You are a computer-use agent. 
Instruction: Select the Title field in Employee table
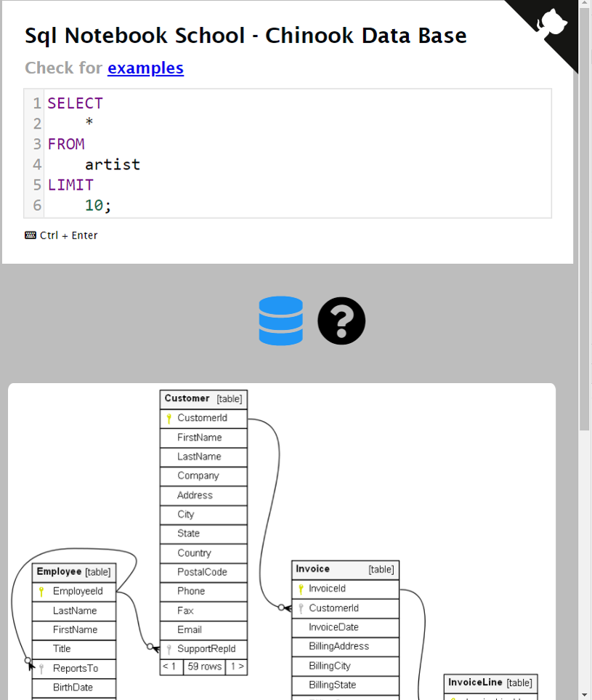tap(74, 649)
